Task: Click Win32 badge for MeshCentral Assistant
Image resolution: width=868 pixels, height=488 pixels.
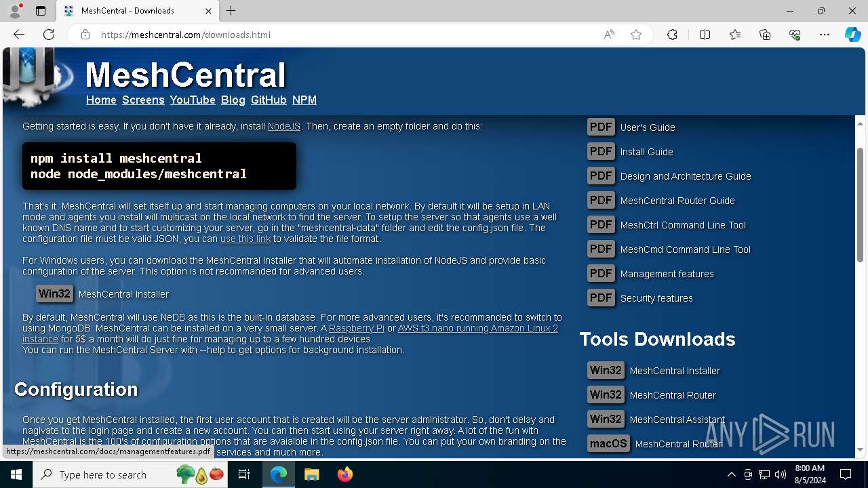Action: click(606, 419)
